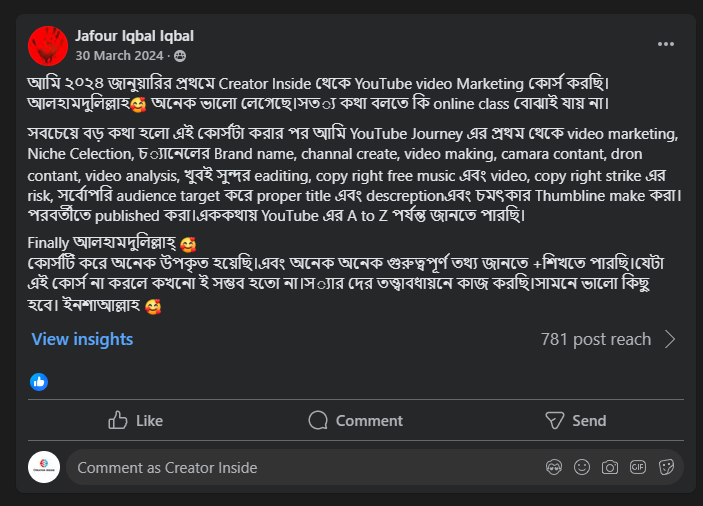Click the public audience globe icon
Image resolution: width=703 pixels, height=506 pixels.
(x=180, y=56)
